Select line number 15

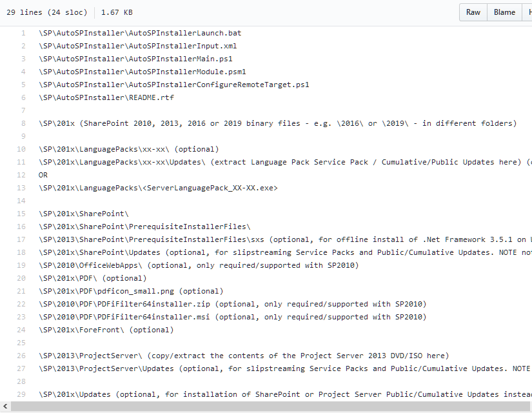(21, 214)
